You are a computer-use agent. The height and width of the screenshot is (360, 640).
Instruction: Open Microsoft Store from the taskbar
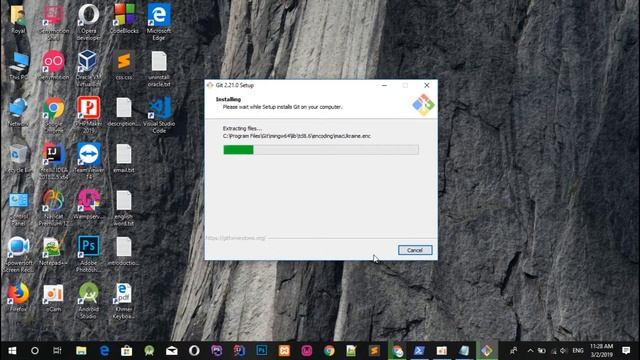point(127,351)
